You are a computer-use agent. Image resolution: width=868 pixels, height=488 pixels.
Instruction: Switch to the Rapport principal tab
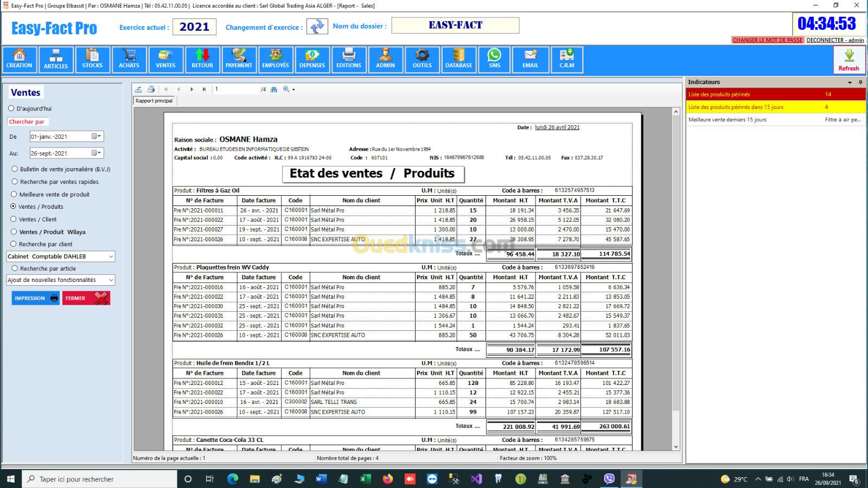[x=155, y=101]
